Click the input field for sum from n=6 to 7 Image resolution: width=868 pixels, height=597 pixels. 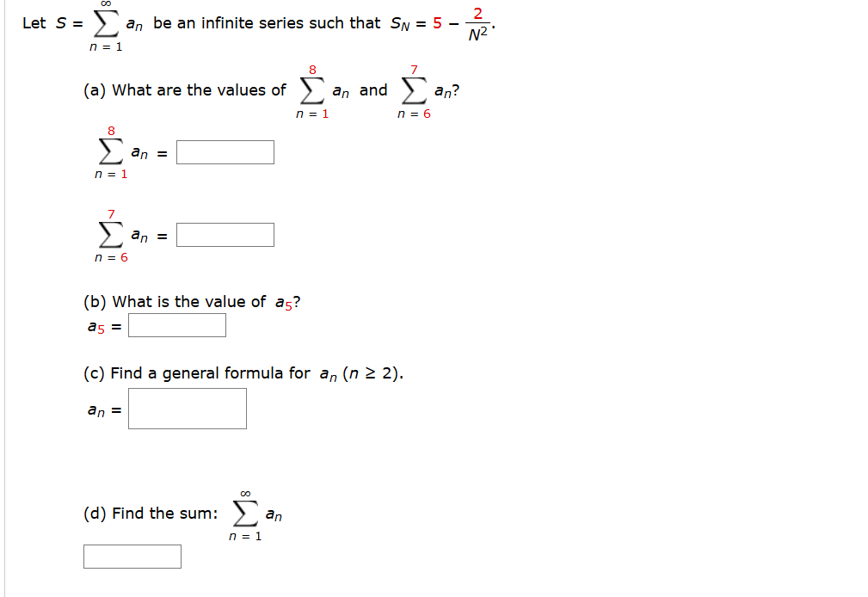(224, 234)
